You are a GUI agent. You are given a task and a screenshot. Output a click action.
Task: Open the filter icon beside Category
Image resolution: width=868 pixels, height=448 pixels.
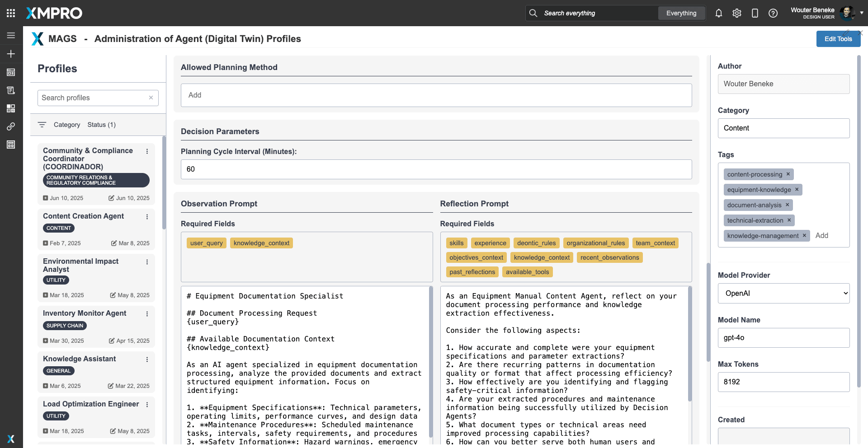click(42, 125)
